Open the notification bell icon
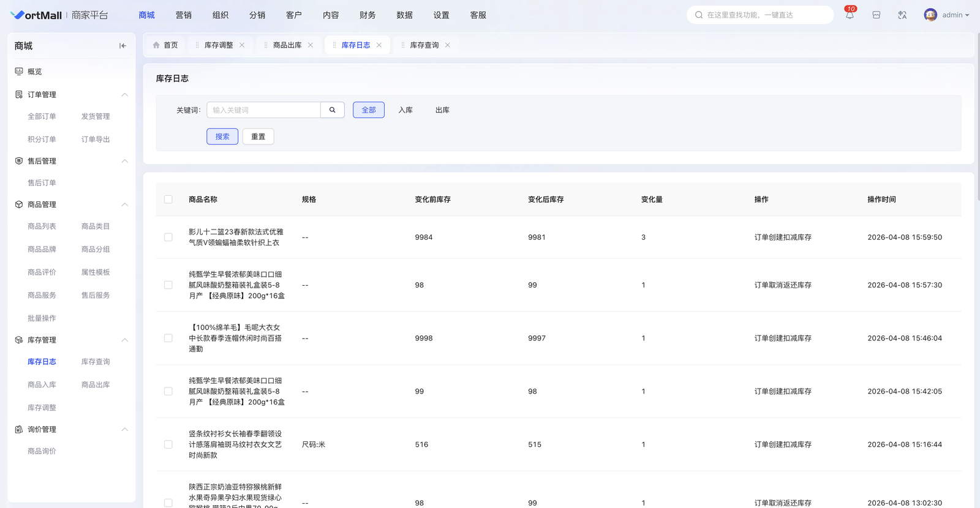Screen dimensions: 980x508 pyautogui.click(x=850, y=15)
